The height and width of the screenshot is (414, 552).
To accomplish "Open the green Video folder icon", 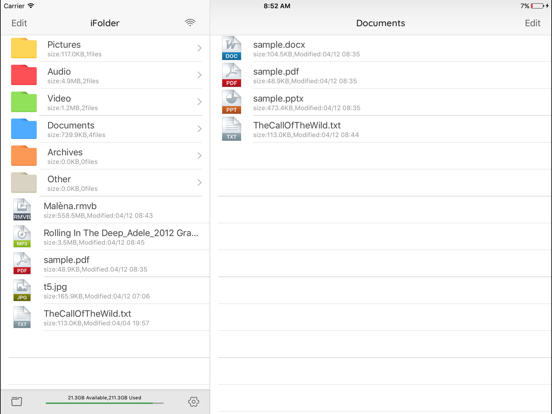I will pyautogui.click(x=24, y=102).
